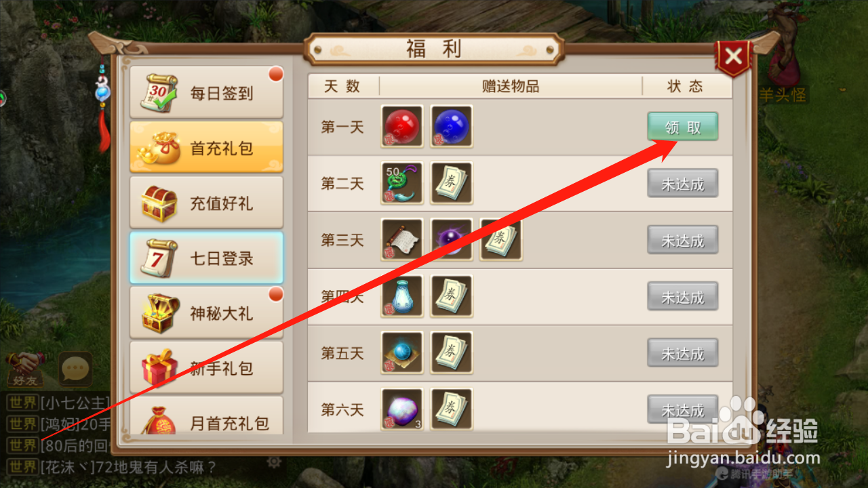Open the chat speech bubble icon
Screen dimensions: 868x488
click(75, 369)
